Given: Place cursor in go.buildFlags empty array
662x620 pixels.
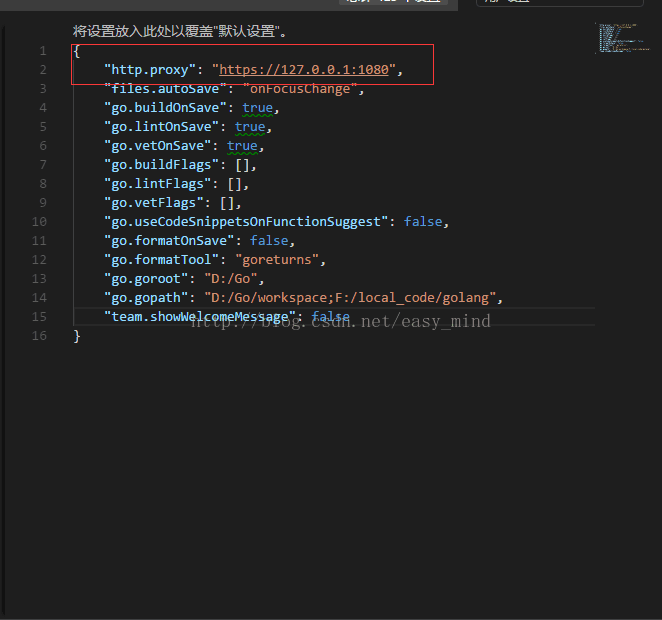Looking at the screenshot, I should tap(242, 165).
